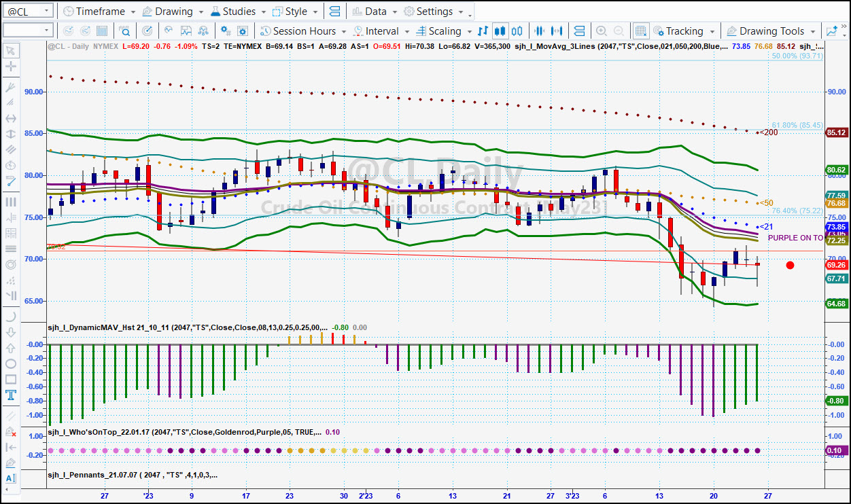Click the <200 moving average label
The height and width of the screenshot is (504, 851).
[768, 132]
